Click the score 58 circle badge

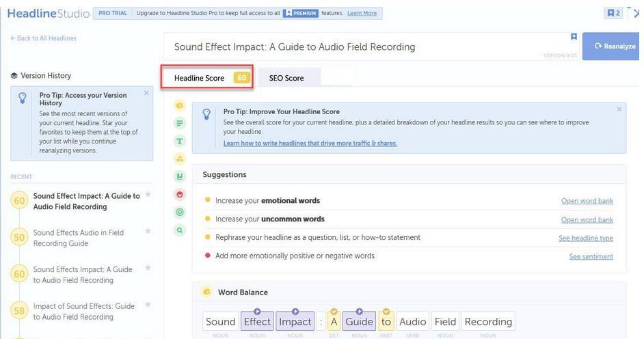pyautogui.click(x=19, y=311)
